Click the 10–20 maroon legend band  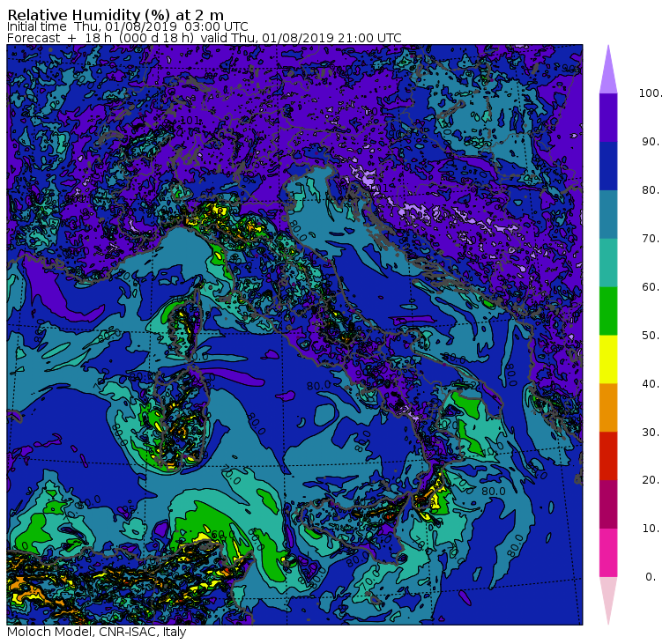[x=608, y=505]
